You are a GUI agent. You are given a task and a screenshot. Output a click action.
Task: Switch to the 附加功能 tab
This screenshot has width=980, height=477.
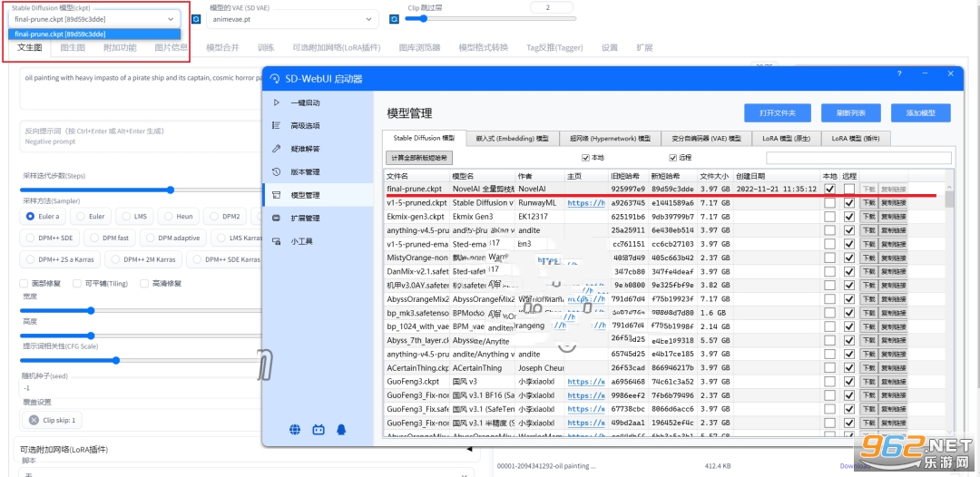(x=120, y=47)
